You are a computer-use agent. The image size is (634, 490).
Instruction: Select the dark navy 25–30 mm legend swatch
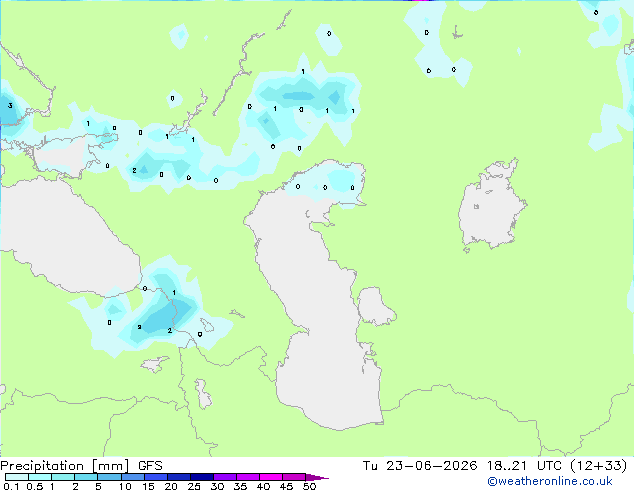pos(202,477)
